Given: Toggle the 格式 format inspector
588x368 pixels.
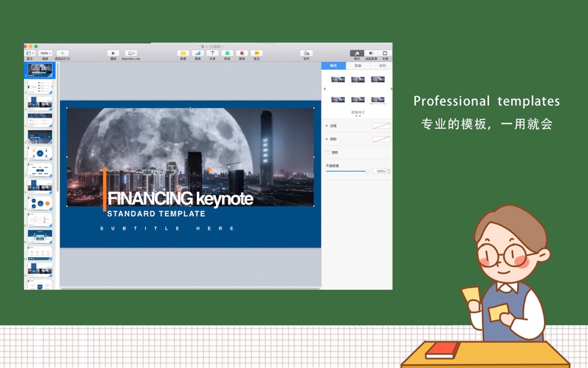Looking at the screenshot, I should (x=357, y=53).
